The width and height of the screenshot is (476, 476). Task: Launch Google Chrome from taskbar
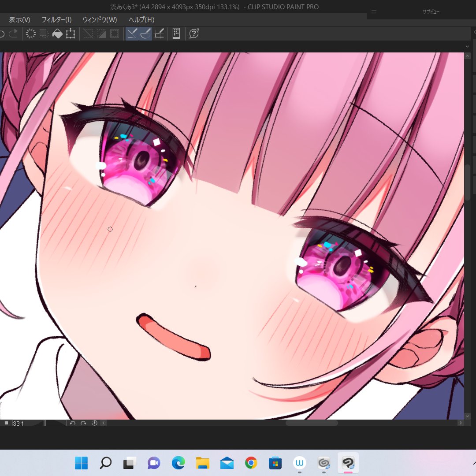[x=251, y=463]
